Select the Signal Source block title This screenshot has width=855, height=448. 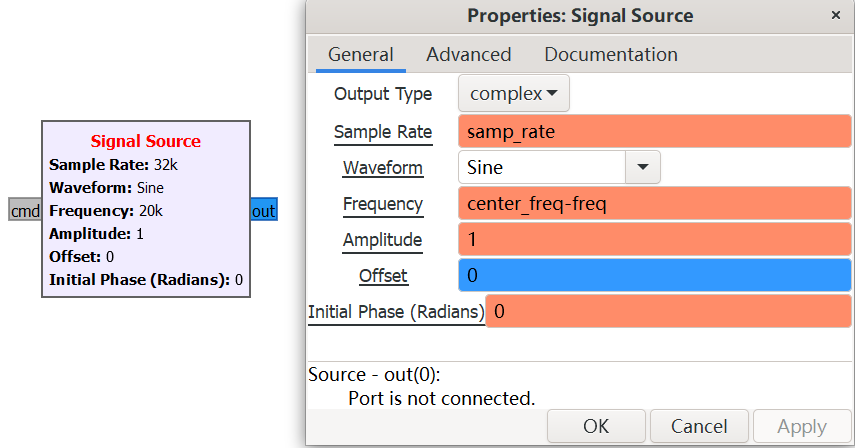(x=146, y=141)
